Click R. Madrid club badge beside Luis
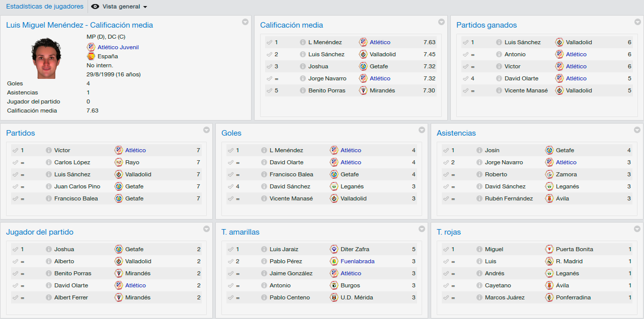644x319 pixels. point(549,261)
